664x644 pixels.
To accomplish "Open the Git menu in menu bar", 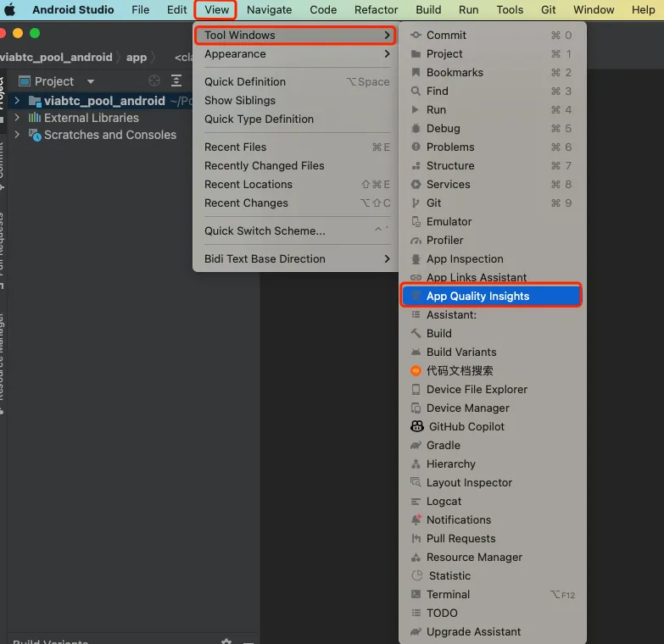I will (x=548, y=9).
